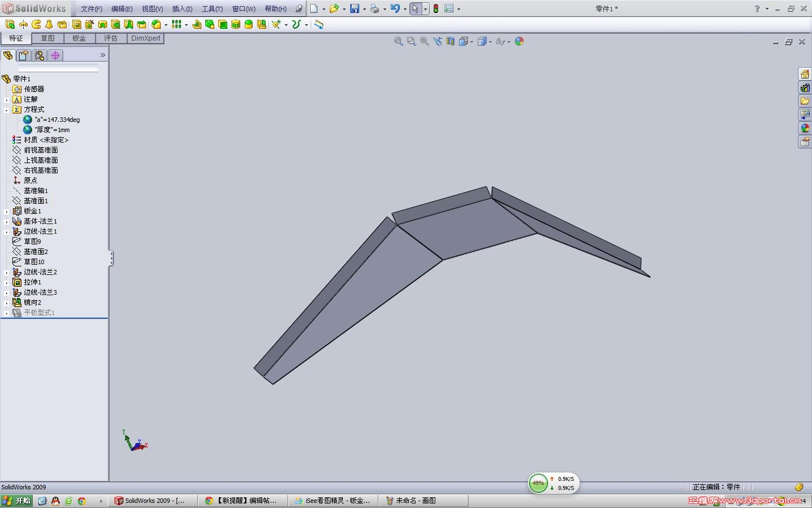Select 材质 <未指定> in the tree
The height and width of the screenshot is (508, 812).
coord(46,140)
